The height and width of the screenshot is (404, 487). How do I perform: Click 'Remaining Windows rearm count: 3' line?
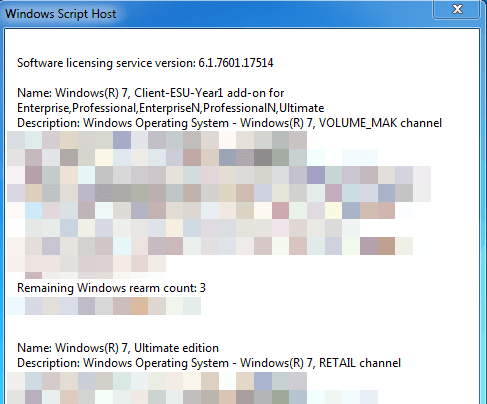point(111,288)
